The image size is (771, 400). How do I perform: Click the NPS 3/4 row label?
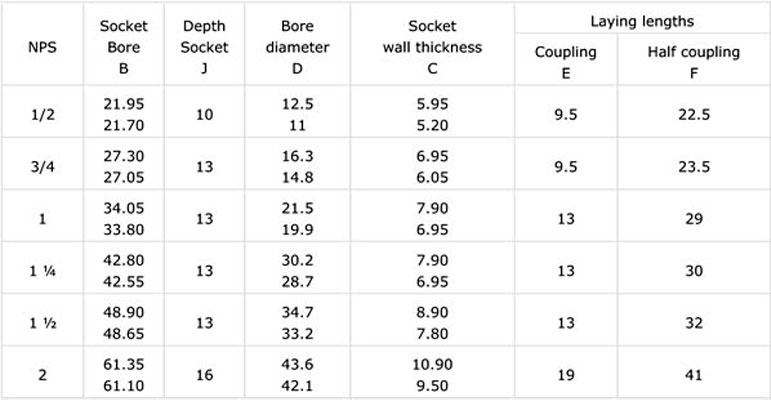tap(42, 167)
